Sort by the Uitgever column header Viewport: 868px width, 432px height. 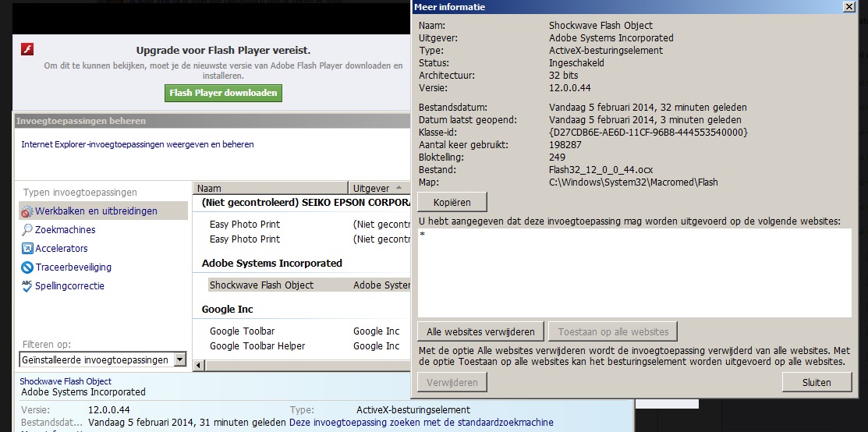[380, 188]
